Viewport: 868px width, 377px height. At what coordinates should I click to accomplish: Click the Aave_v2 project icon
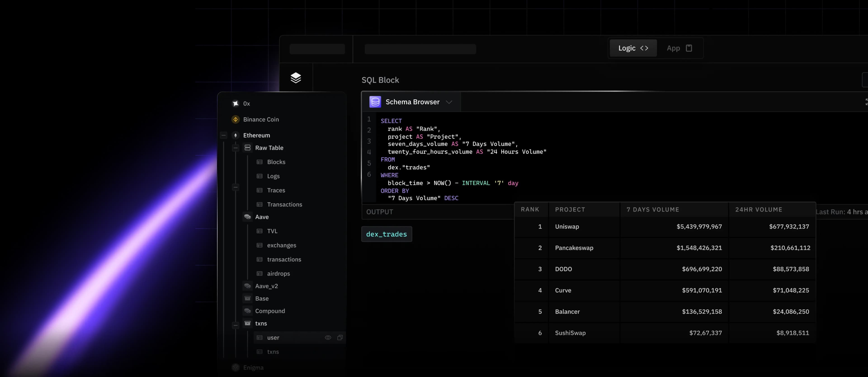(248, 286)
